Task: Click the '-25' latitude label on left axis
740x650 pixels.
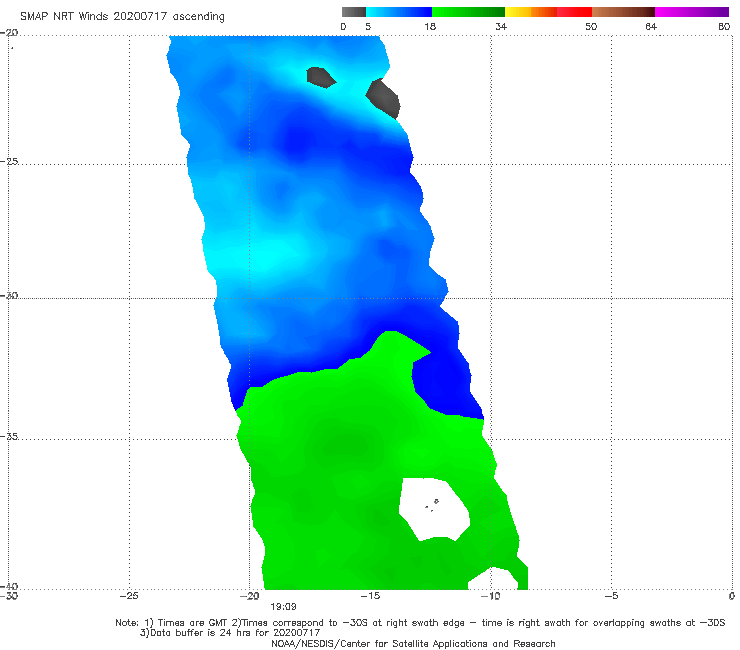Action: (x=9, y=161)
